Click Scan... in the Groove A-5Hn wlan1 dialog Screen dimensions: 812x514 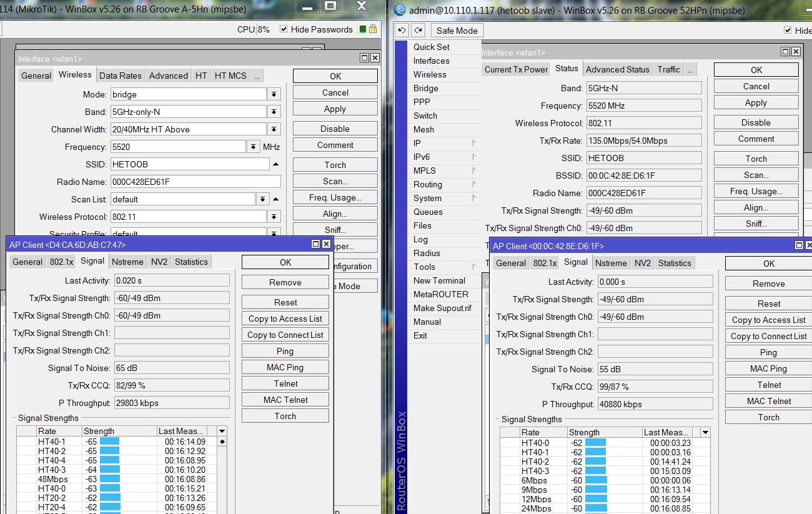(x=335, y=181)
